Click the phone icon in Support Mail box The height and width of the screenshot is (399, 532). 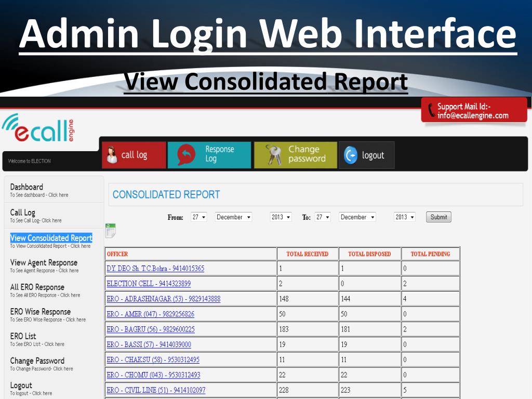pos(431,110)
